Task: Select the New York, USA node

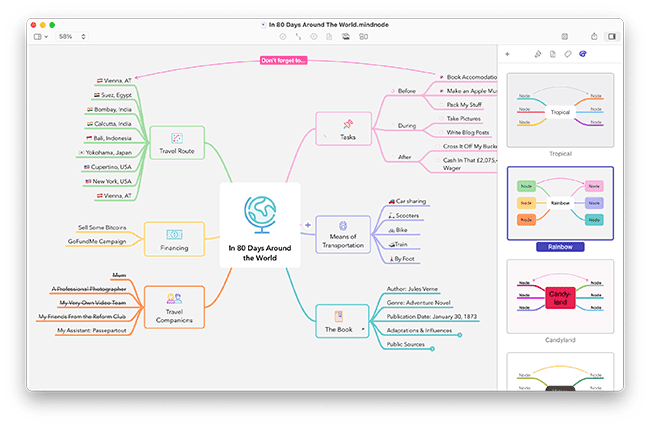Action: (x=109, y=182)
